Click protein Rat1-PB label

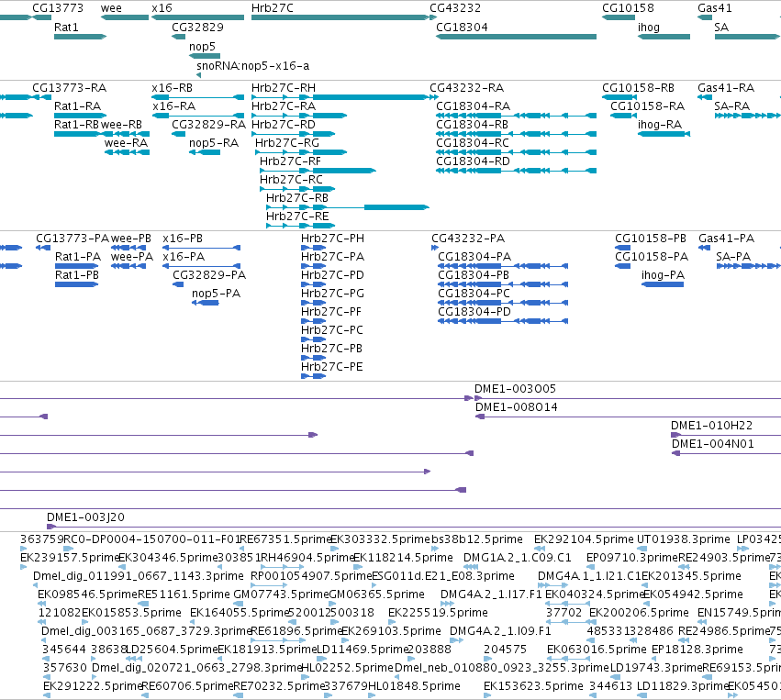(77, 275)
